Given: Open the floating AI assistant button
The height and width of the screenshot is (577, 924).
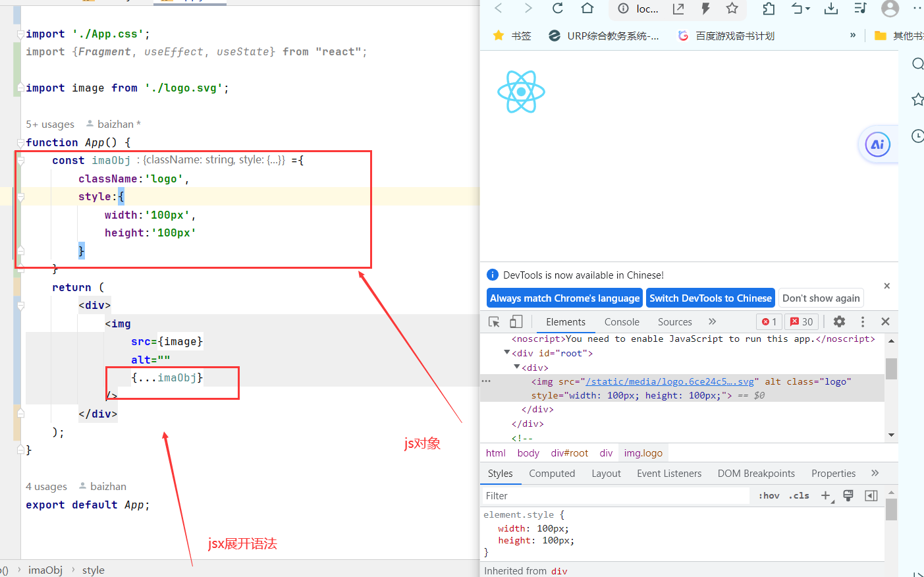Looking at the screenshot, I should pyautogui.click(x=878, y=144).
